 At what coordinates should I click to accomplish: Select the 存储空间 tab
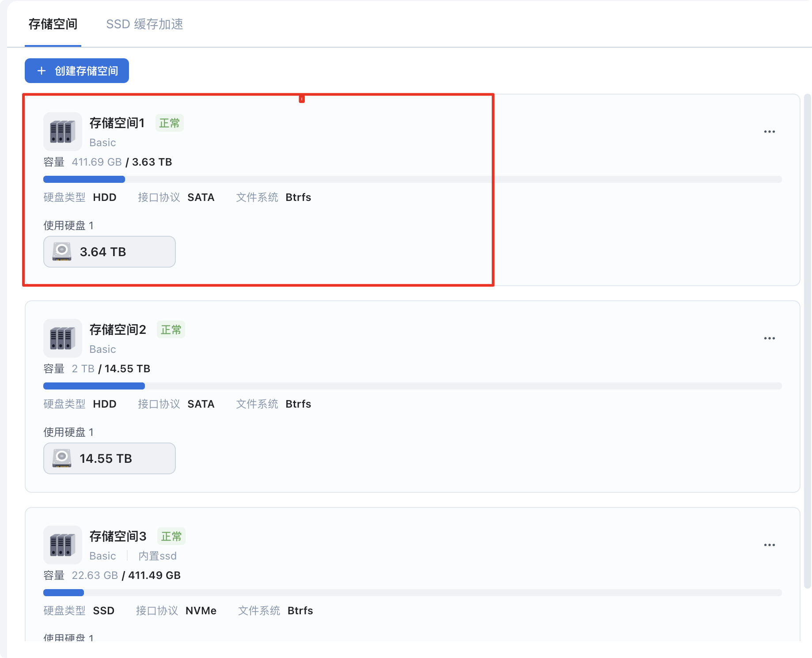point(53,24)
